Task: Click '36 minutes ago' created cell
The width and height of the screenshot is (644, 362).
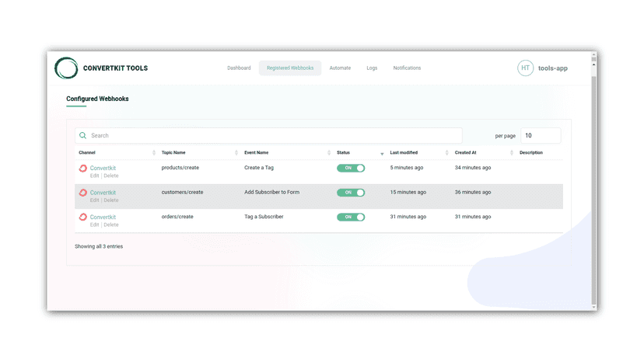Action: click(473, 192)
